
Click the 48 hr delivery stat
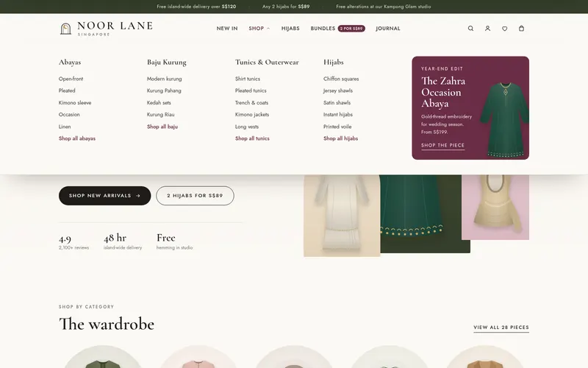point(123,242)
